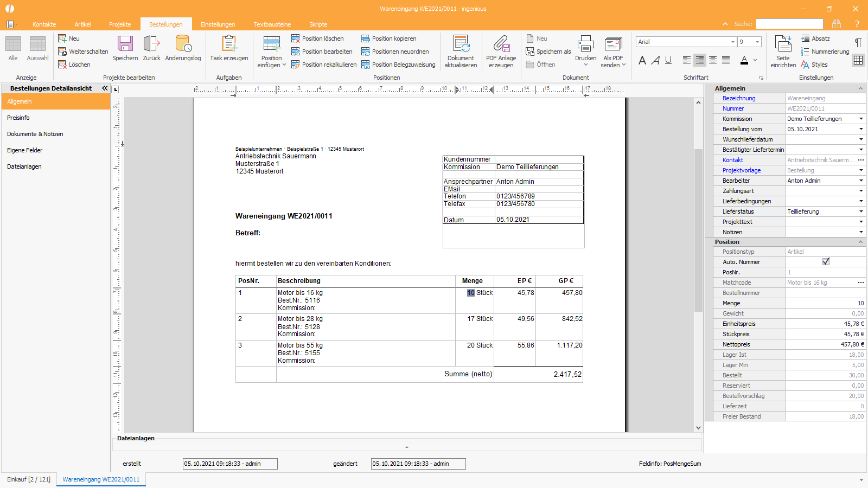Open the Einkauf bottom tab
Viewport: 868px width, 488px height.
tap(29, 479)
